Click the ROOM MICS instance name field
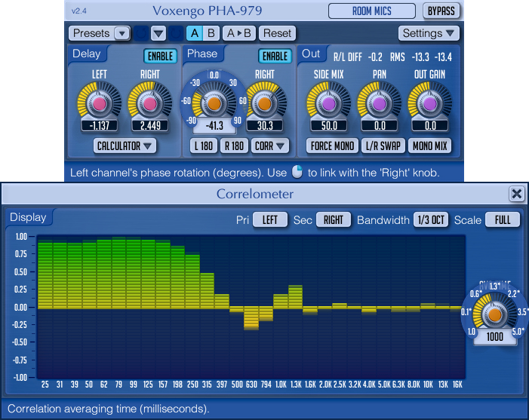Screen dimensions: 529x420 click(x=372, y=11)
